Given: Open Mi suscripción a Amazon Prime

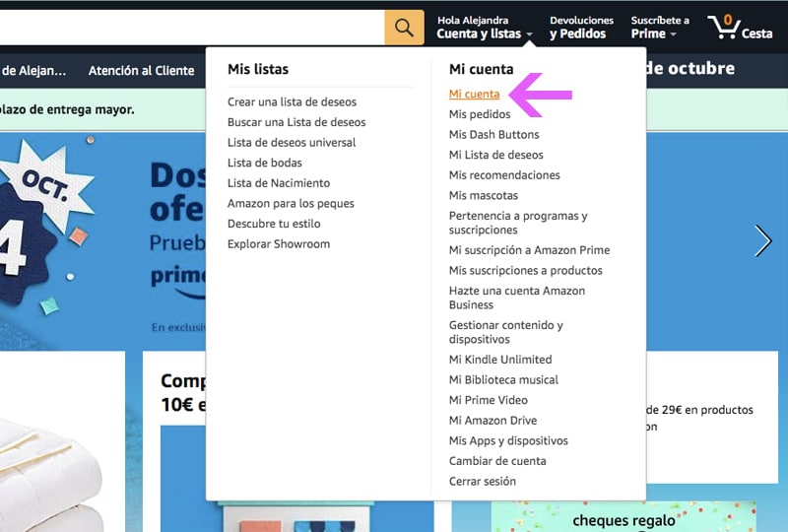Looking at the screenshot, I should tap(529, 250).
